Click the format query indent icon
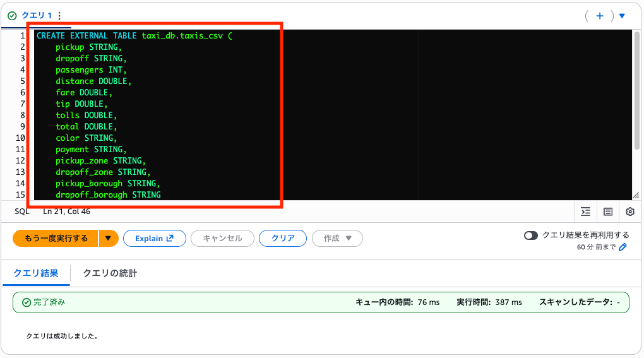Image resolution: width=644 pixels, height=358 pixels. click(585, 212)
